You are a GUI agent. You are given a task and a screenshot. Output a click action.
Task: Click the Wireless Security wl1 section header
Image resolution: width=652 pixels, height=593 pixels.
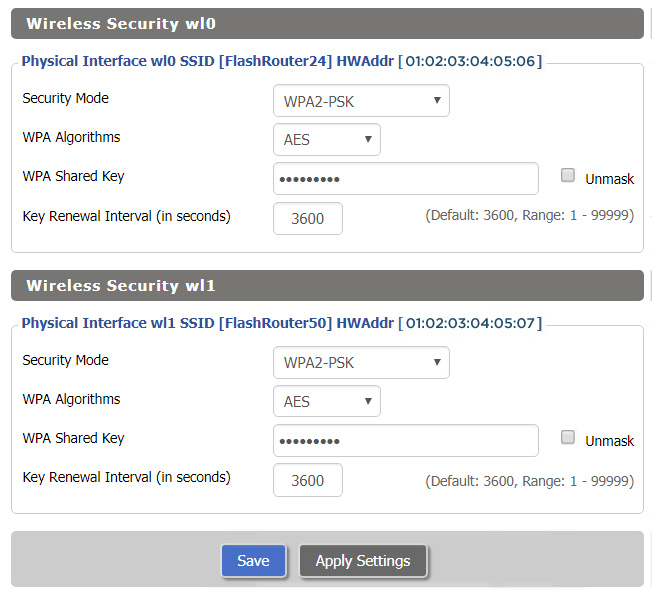tap(327, 285)
